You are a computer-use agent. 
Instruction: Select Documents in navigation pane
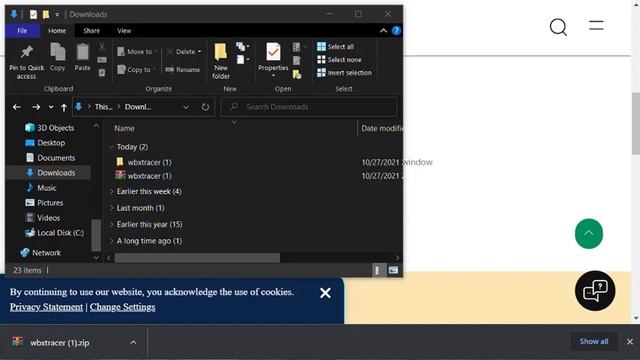(51, 158)
